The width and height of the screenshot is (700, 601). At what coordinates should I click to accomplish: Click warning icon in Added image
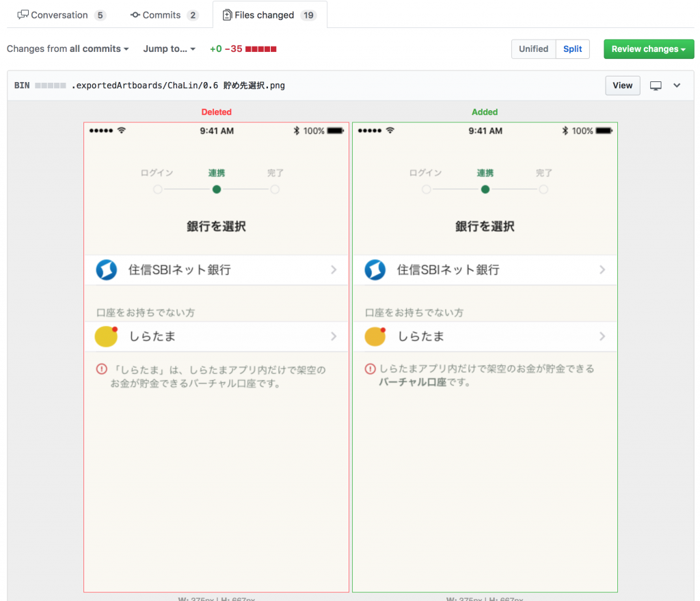(x=370, y=369)
